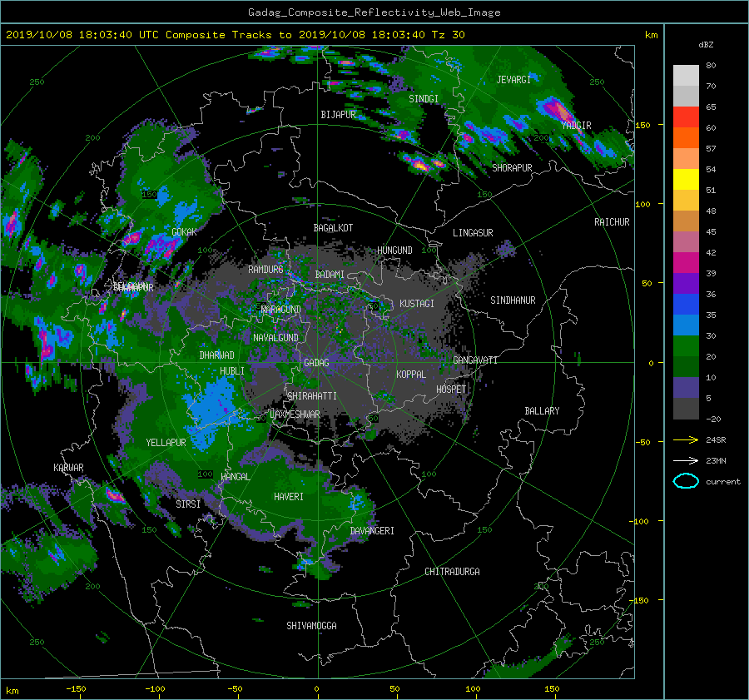Select the SHIRAHATTI map label
The height and width of the screenshot is (700, 749).
(312, 396)
